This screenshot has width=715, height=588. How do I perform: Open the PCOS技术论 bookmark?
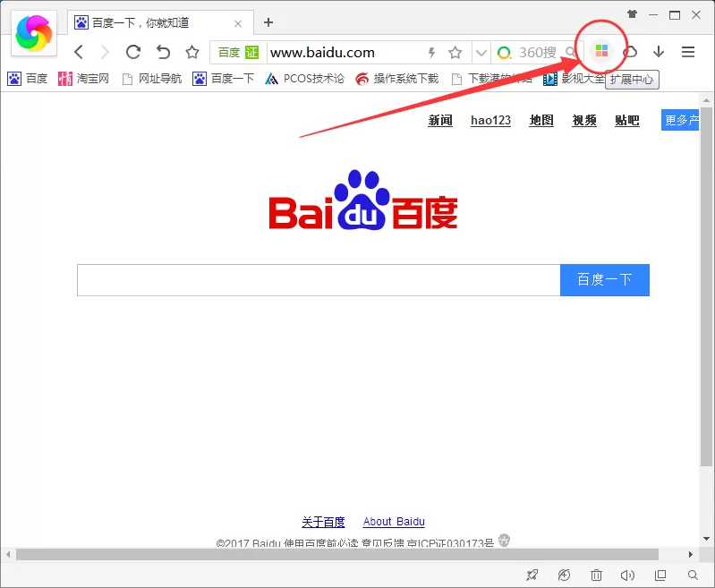pyautogui.click(x=304, y=79)
